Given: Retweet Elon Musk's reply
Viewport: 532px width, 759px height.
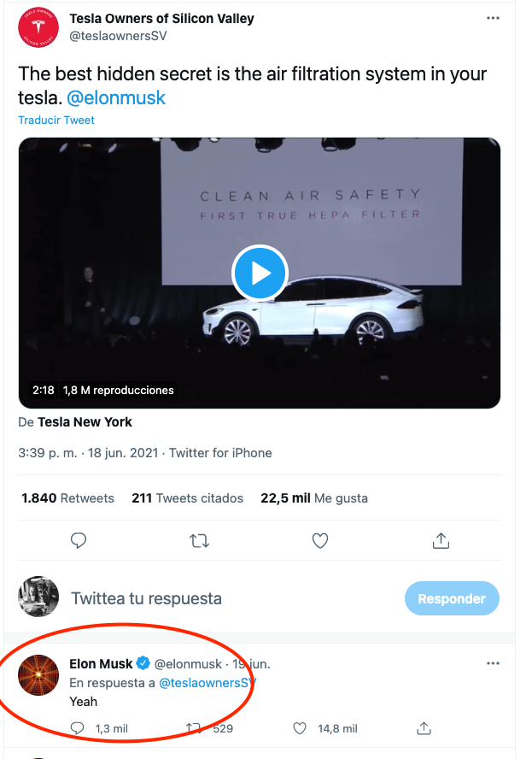Looking at the screenshot, I should (193, 729).
